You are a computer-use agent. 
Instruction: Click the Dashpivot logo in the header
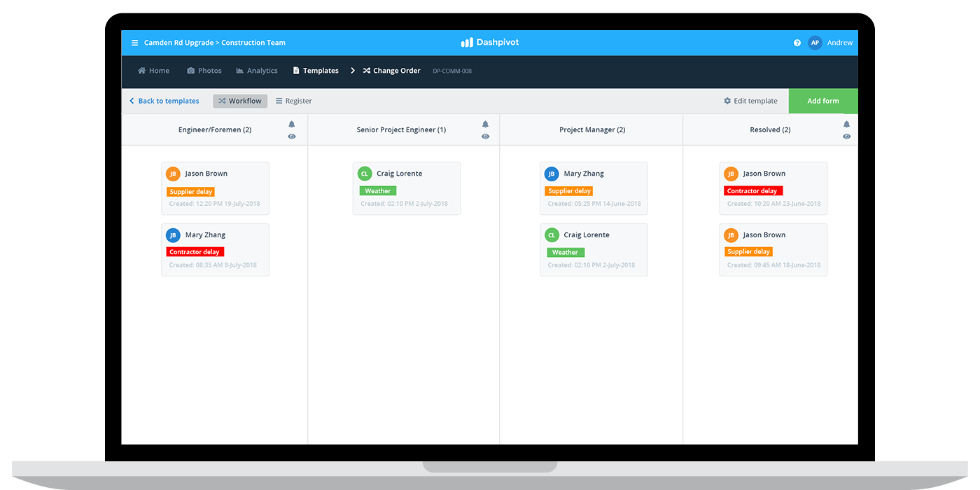(x=490, y=43)
